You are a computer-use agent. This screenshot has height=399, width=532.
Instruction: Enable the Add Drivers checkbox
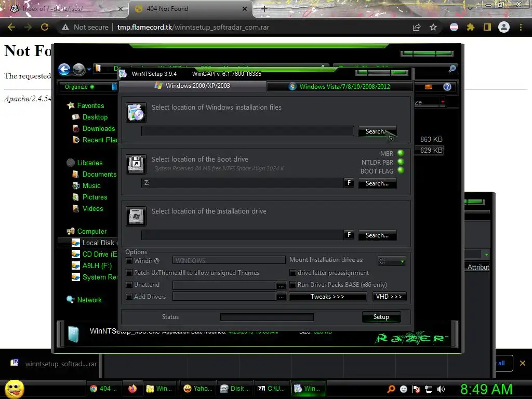129,297
